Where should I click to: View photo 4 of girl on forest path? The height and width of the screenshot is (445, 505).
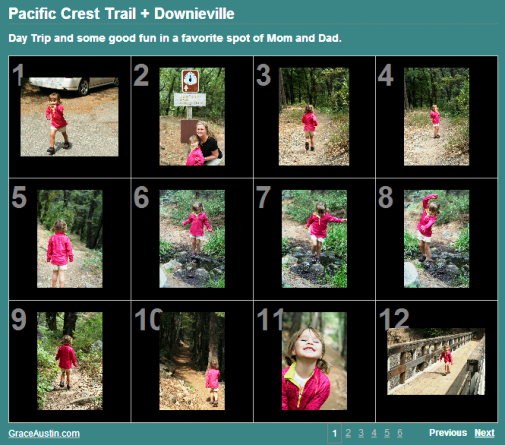(436, 117)
